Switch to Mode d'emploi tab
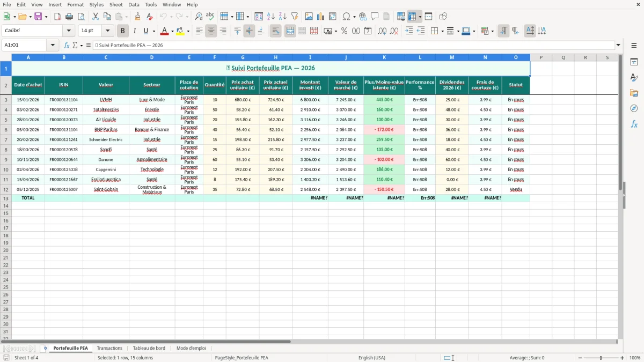This screenshot has width=644, height=362. [x=191, y=348]
